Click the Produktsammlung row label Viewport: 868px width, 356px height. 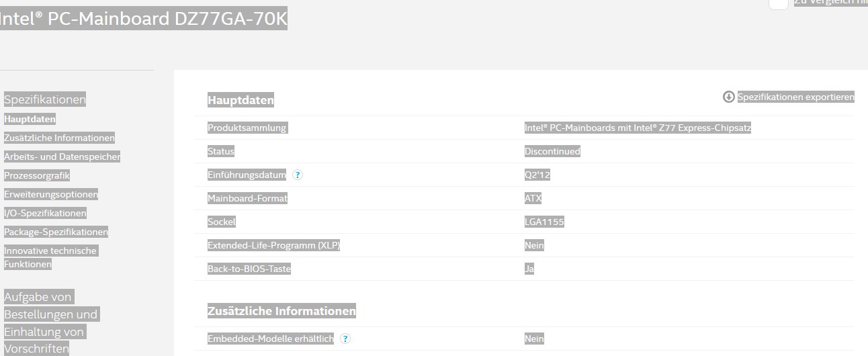[247, 128]
